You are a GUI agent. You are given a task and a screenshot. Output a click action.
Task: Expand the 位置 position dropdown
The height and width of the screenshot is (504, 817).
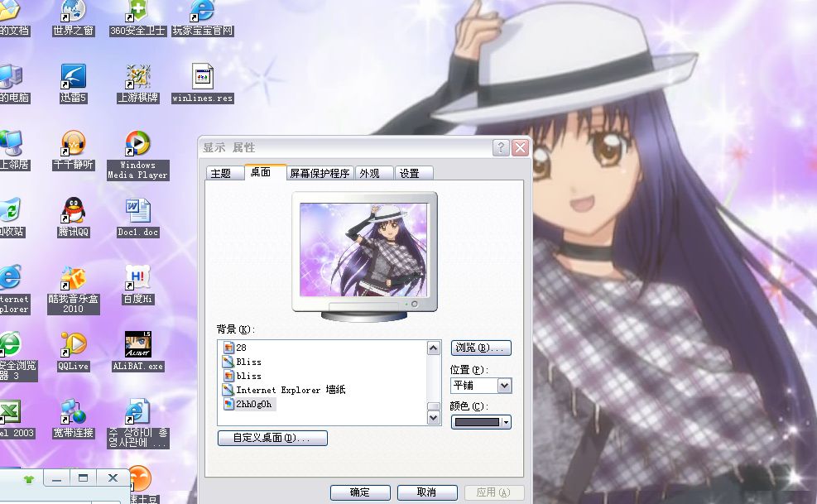(x=504, y=386)
